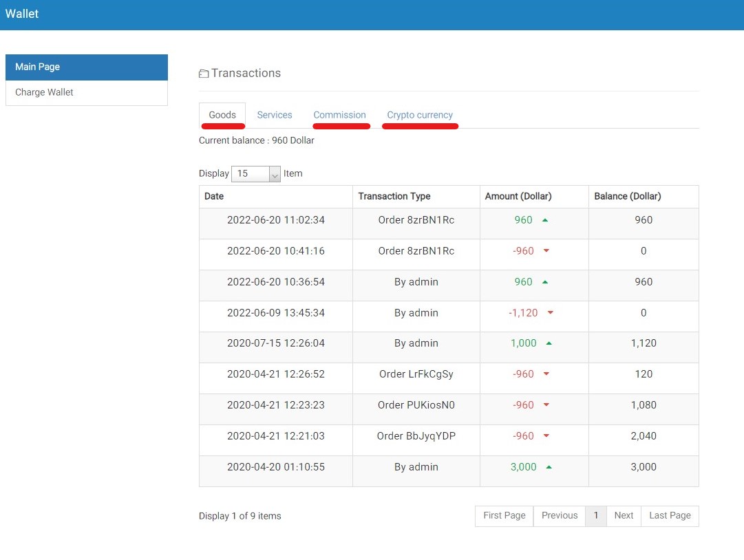Click Order 8zrBN1Rc in 11:02:34 row

(x=416, y=220)
